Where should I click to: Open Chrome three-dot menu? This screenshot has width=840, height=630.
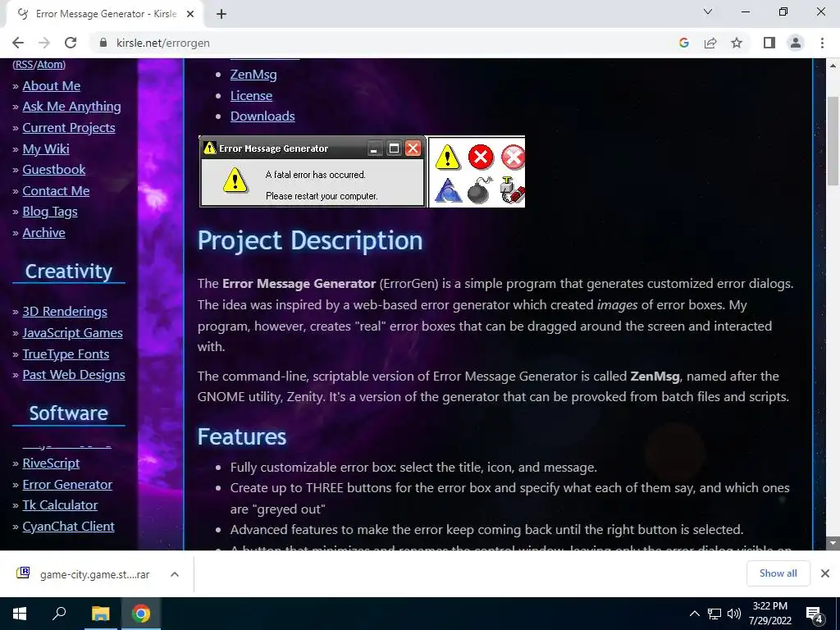point(822,43)
